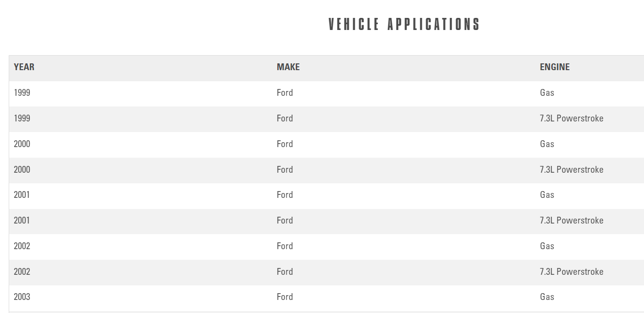The image size is (644, 313).
Task: Choose 7.3L Powerstroke in the 2001 row
Action: [x=572, y=221]
